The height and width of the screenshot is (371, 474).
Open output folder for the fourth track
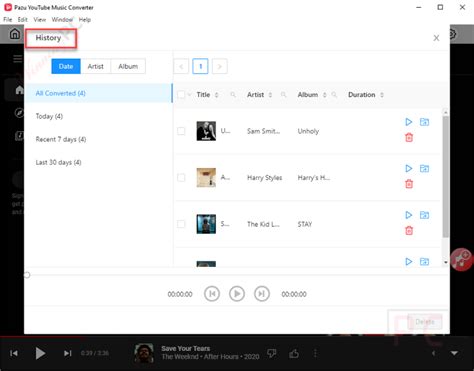[x=424, y=262]
